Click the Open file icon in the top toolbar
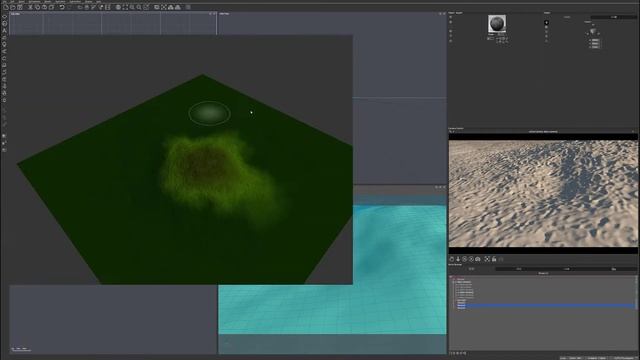The height and width of the screenshot is (360, 640). coord(13,7)
